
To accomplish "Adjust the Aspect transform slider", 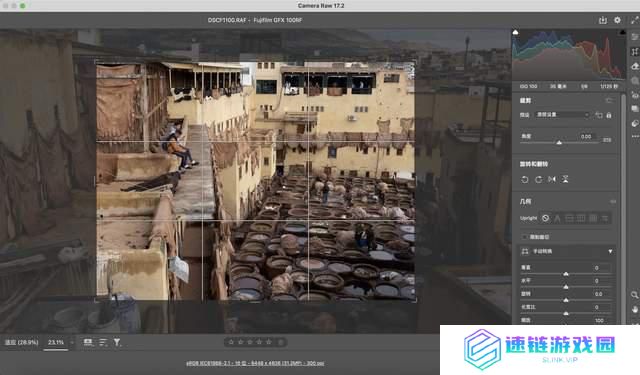I will pyautogui.click(x=566, y=313).
